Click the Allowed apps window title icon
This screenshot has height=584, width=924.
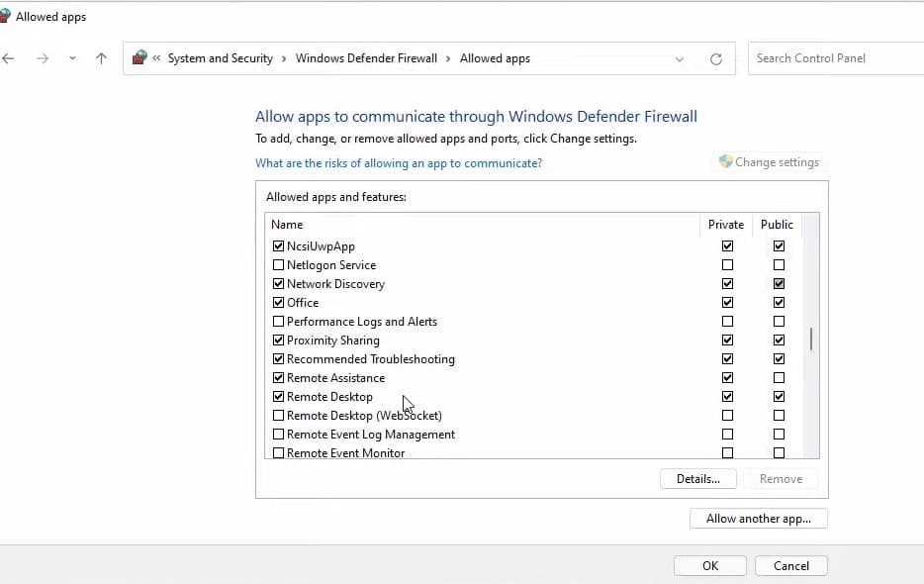pyautogui.click(x=4, y=16)
